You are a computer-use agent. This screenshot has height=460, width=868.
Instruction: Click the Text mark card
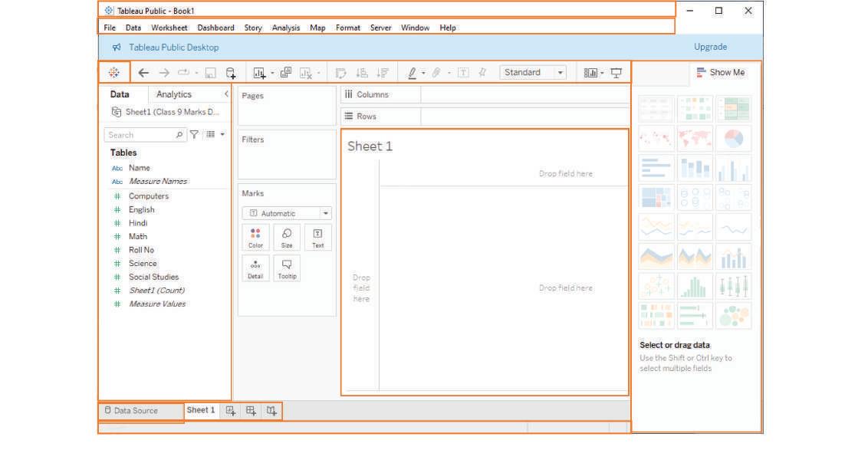[x=317, y=238]
